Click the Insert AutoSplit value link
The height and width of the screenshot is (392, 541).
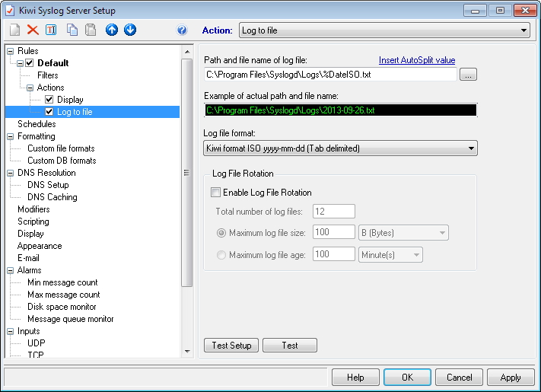[417, 60]
